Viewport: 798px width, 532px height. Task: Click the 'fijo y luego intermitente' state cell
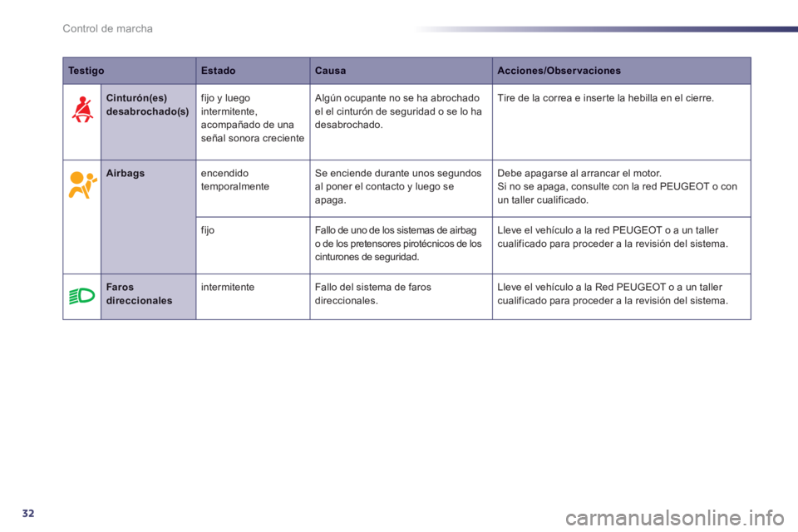253,122
